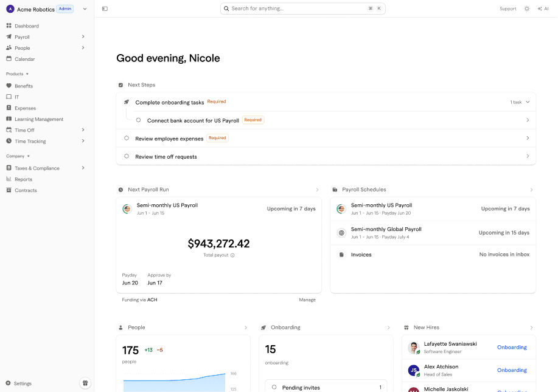Click the people headcount trend chart
The width and height of the screenshot is (558, 392).
coord(175,382)
